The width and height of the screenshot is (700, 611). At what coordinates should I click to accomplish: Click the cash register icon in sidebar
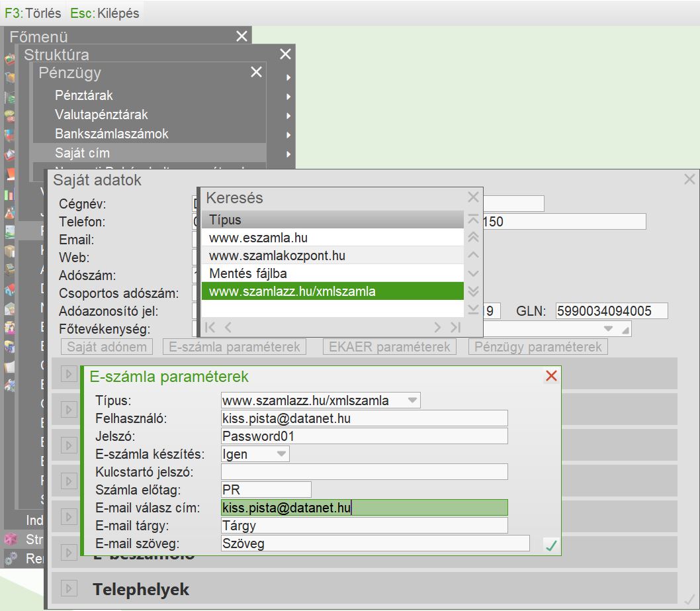(x=9, y=270)
